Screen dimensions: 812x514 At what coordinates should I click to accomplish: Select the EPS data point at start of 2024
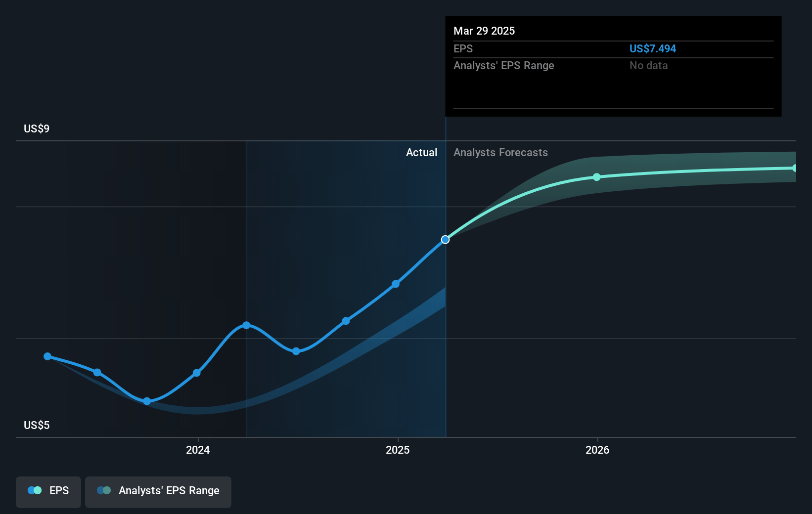[197, 373]
